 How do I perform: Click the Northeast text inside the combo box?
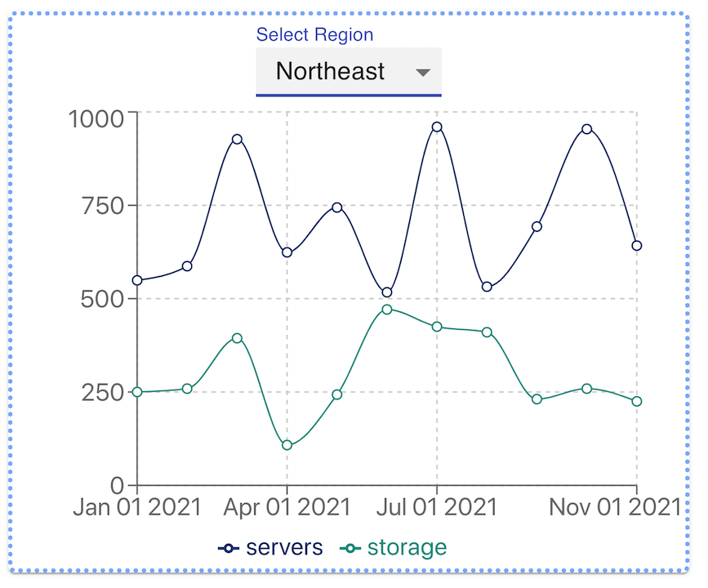(330, 72)
